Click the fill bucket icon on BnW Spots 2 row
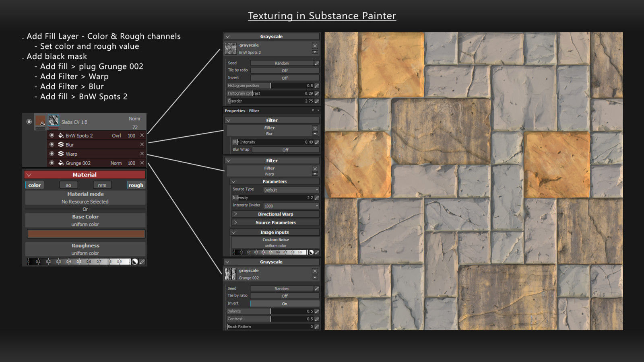644x362 pixels. 61,136
